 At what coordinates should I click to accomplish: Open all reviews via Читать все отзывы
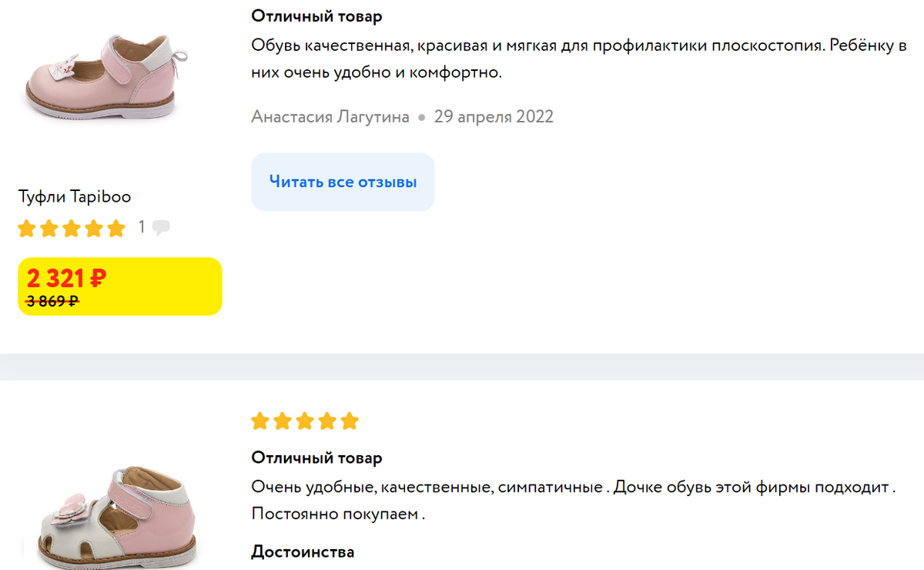343,182
